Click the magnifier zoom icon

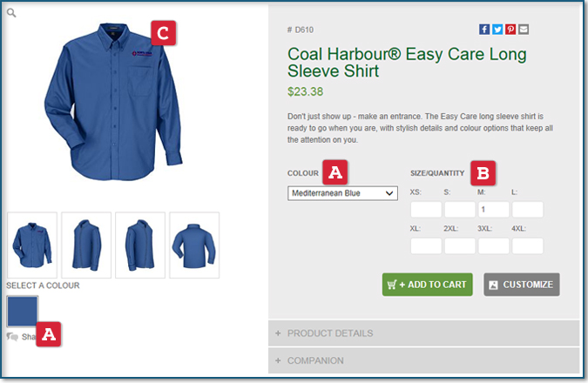tap(12, 13)
